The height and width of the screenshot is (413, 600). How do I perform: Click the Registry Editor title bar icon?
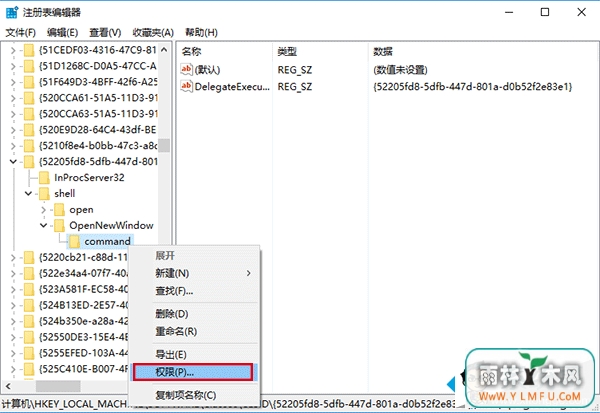tap(12, 12)
